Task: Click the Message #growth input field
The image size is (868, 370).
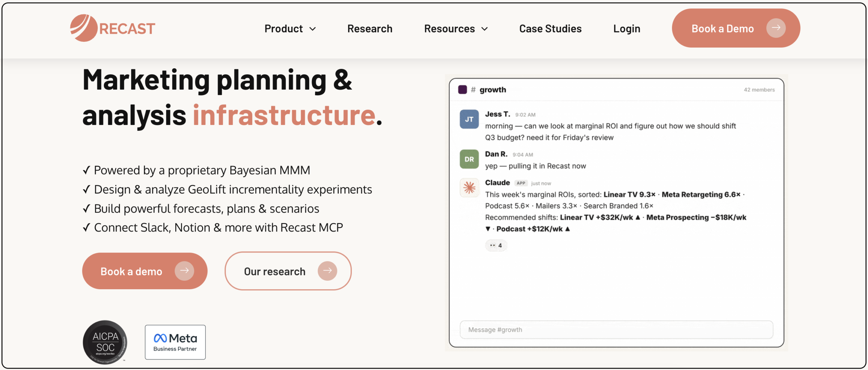Action: pyautogui.click(x=616, y=330)
